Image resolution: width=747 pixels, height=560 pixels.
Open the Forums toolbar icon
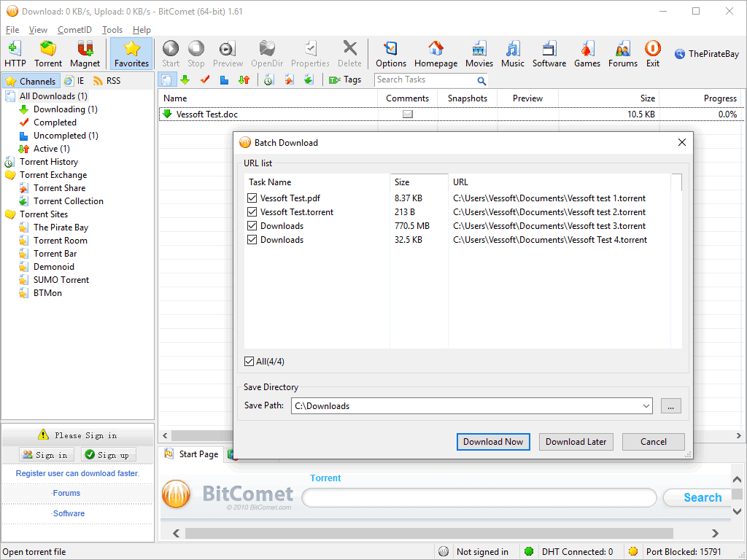pyautogui.click(x=623, y=54)
